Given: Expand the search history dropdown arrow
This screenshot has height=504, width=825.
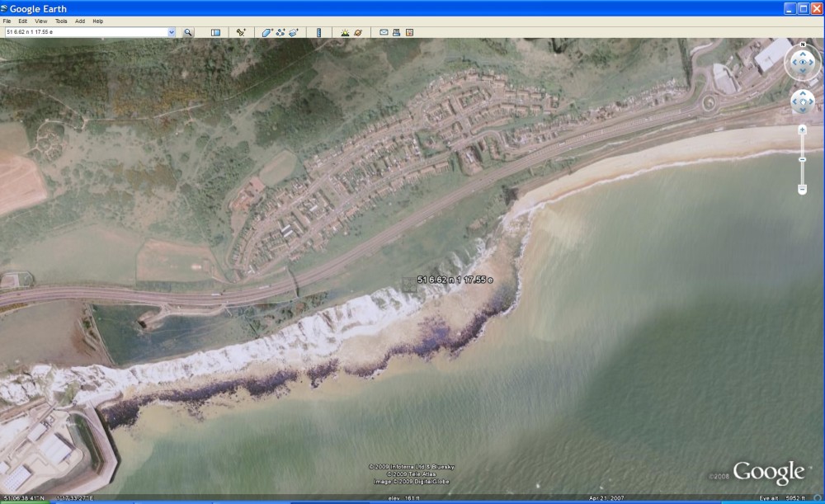Looking at the screenshot, I should click(x=172, y=32).
